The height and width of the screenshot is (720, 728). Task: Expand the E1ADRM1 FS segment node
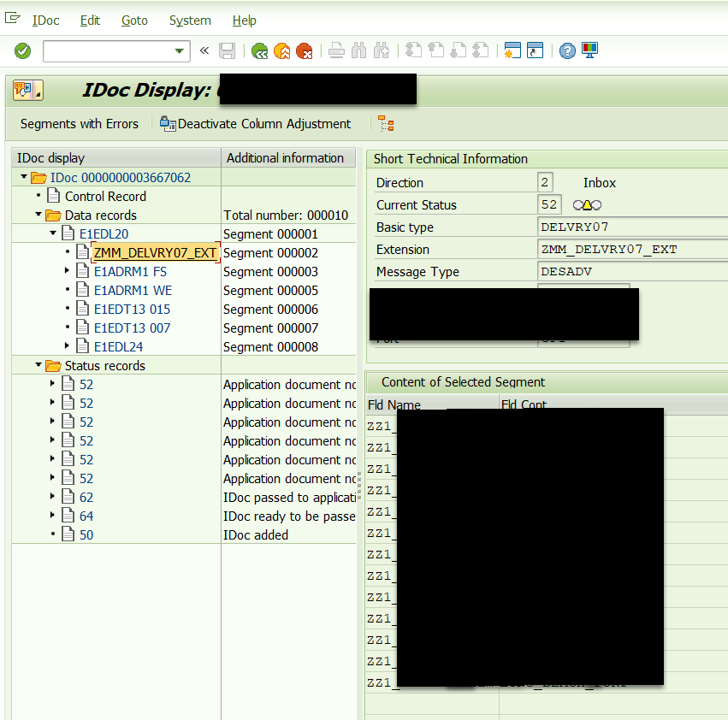(68, 272)
